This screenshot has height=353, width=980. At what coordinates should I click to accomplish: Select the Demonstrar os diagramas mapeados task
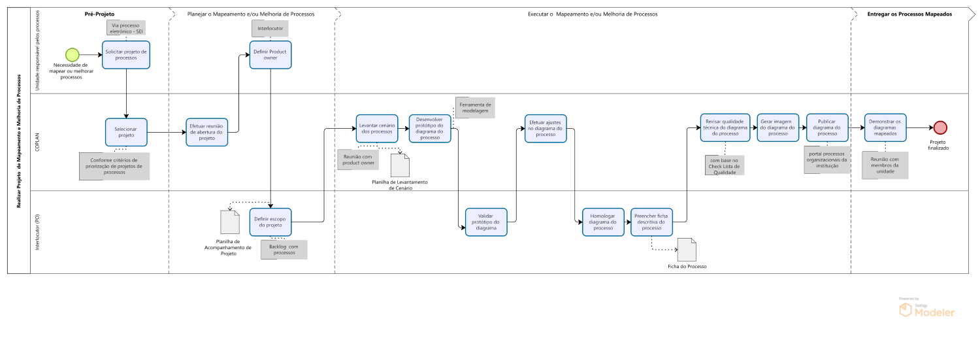click(886, 127)
